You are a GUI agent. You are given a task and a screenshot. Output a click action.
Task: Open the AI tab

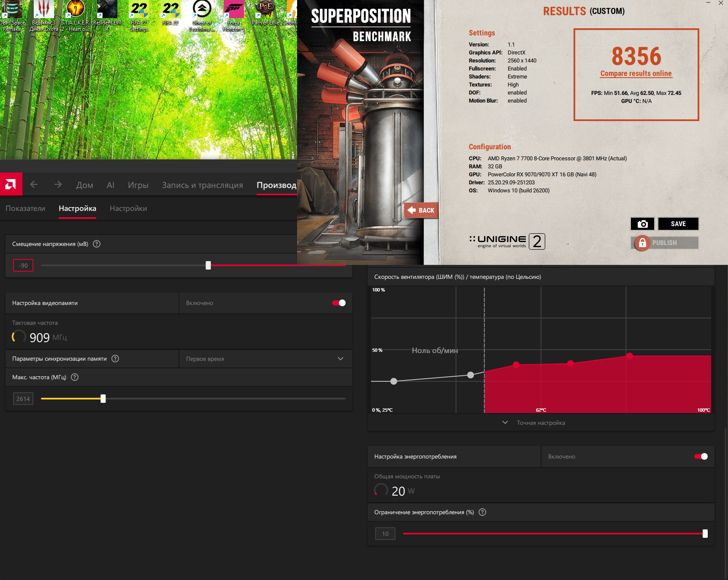pyautogui.click(x=111, y=185)
